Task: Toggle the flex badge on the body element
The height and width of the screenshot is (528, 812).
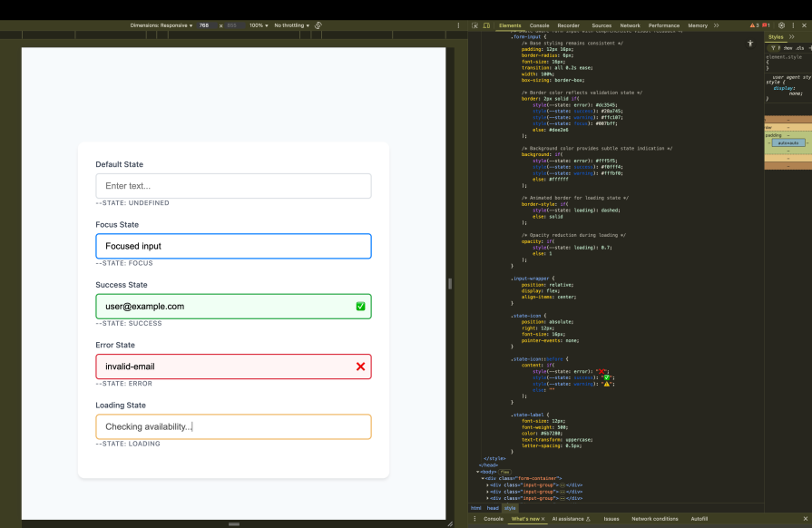Action: 504,472
